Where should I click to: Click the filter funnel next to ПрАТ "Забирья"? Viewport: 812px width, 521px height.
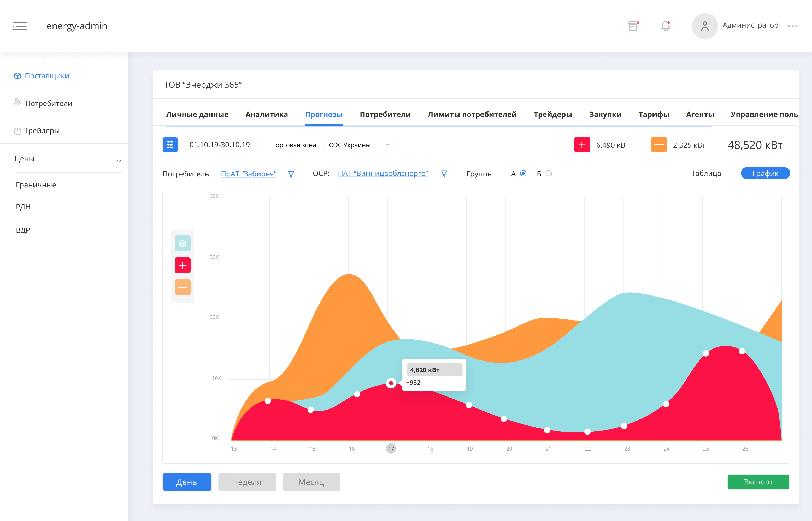pos(291,174)
